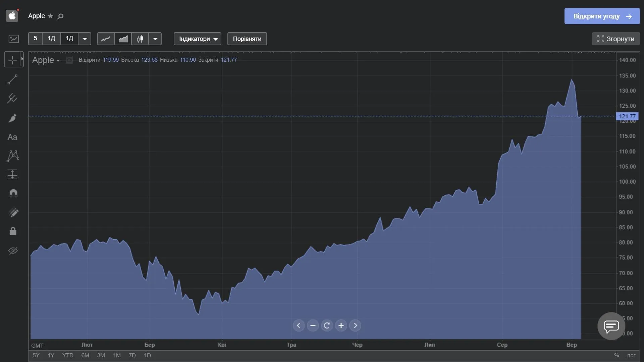
Task: Toggle percent scale mode
Action: pyautogui.click(x=616, y=355)
